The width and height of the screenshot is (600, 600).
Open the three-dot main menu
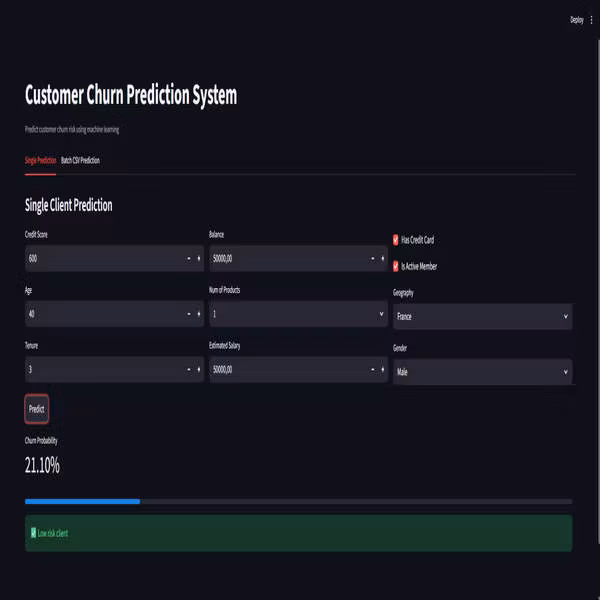(x=591, y=20)
